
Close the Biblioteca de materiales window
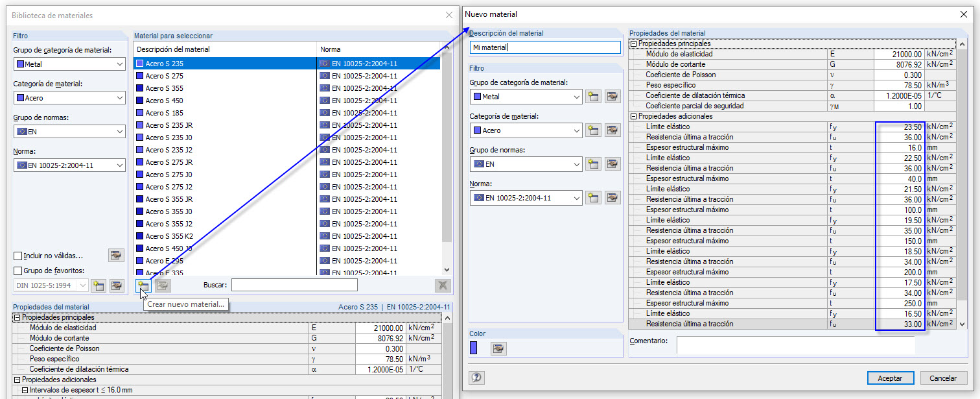click(x=449, y=15)
